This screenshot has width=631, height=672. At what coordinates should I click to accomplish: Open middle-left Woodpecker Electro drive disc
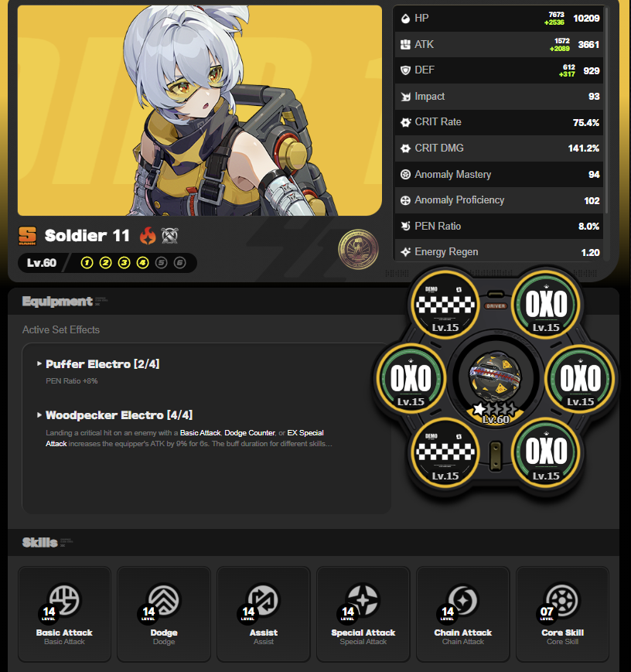point(411,379)
